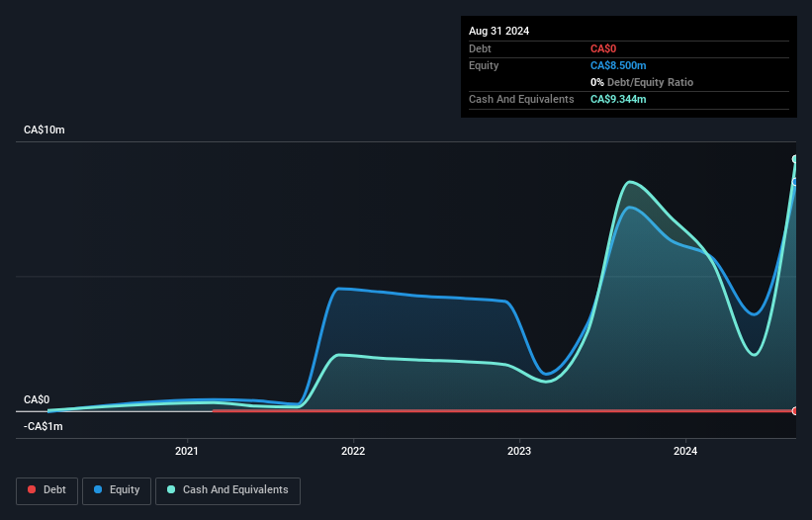Click the red Debt legend dot
This screenshot has height=520, width=812.
[32, 489]
